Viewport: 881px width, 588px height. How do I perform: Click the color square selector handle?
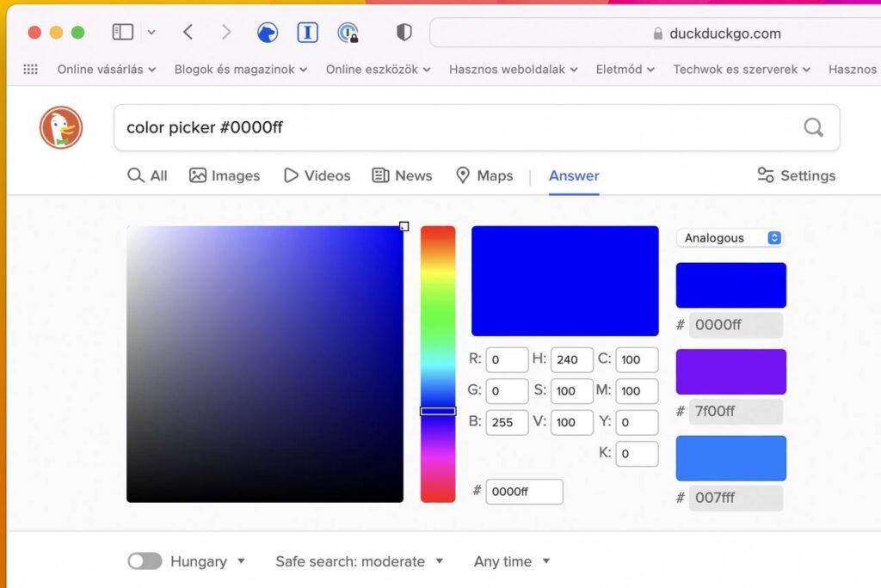click(404, 226)
